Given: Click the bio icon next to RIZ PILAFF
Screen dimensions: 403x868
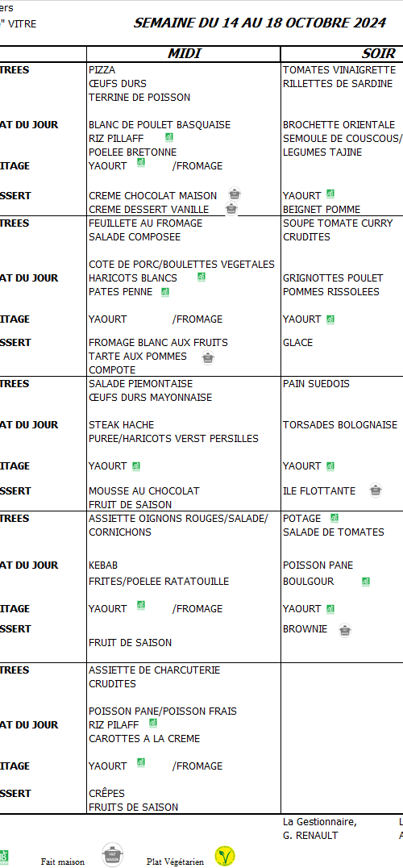Looking at the screenshot, I should pyautogui.click(x=153, y=723).
